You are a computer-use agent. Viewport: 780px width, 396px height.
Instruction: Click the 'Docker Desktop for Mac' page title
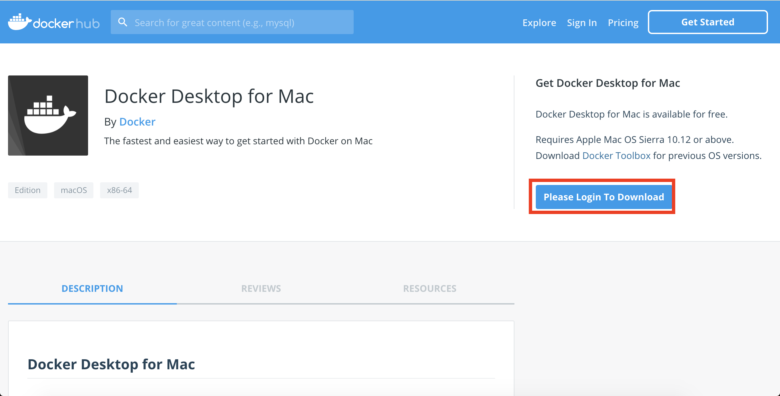point(209,96)
